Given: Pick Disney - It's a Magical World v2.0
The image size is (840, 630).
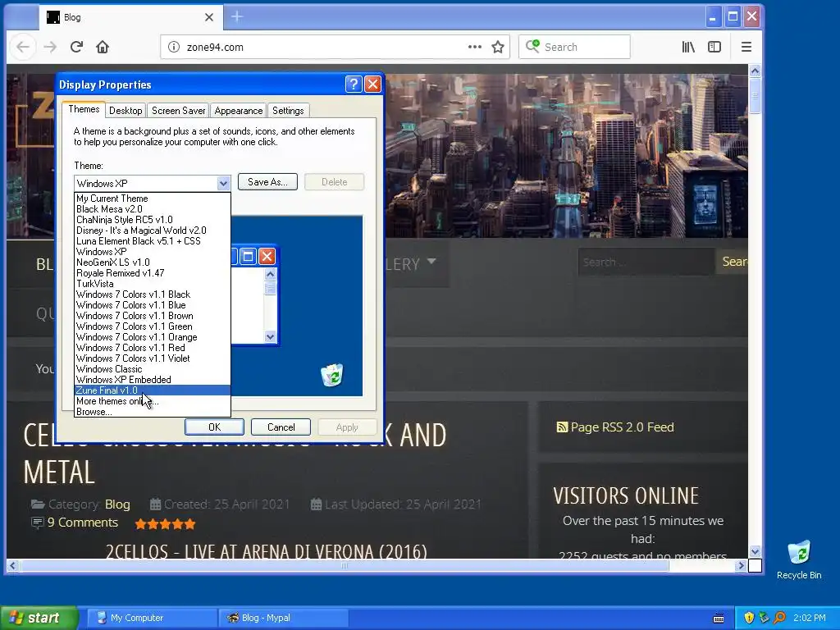Looking at the screenshot, I should click(x=152, y=231).
